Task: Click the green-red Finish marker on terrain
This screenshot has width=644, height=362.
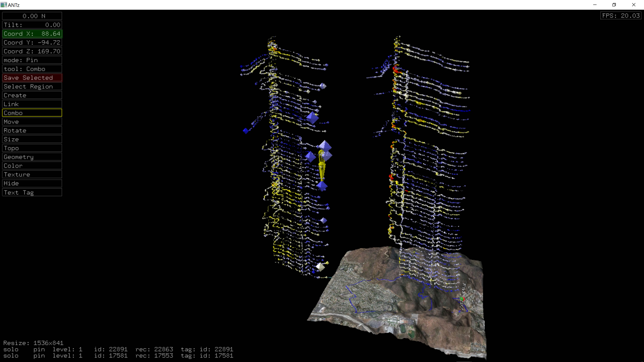Action: click(x=462, y=299)
